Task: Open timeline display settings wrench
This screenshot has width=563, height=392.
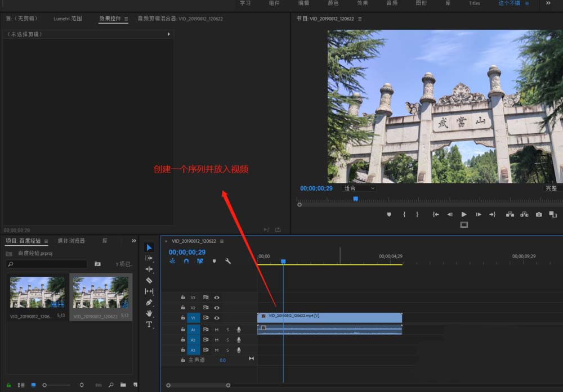Action: [228, 262]
